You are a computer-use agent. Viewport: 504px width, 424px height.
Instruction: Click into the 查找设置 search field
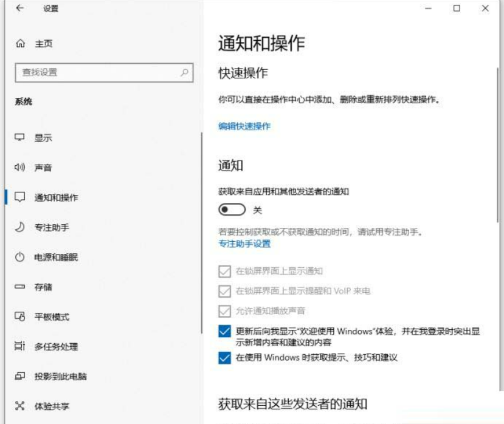104,73
